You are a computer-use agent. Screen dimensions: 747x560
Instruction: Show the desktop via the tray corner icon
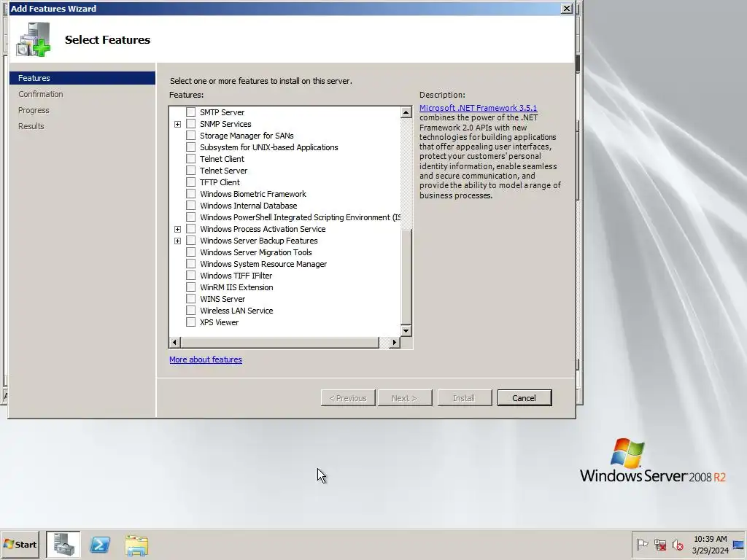tap(739, 545)
